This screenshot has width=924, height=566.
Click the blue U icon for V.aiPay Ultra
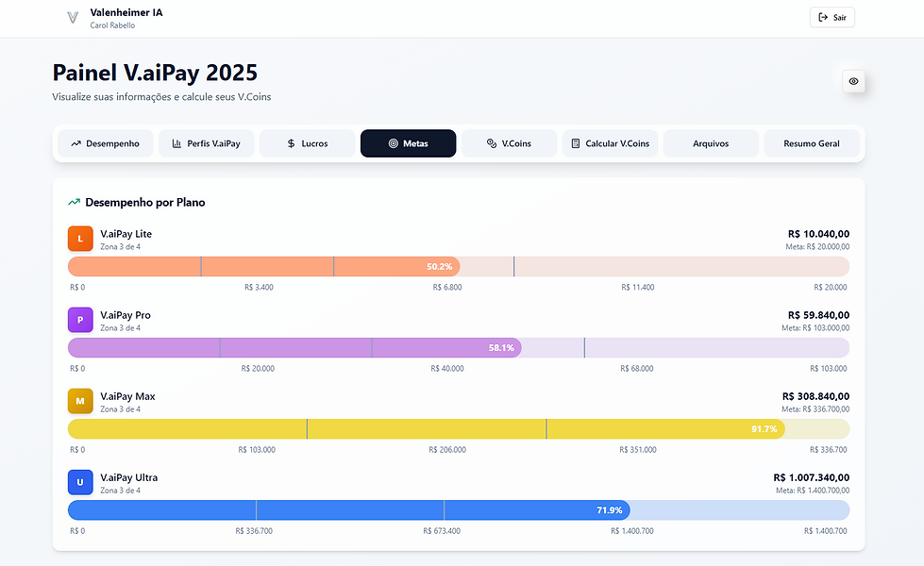coord(80,482)
